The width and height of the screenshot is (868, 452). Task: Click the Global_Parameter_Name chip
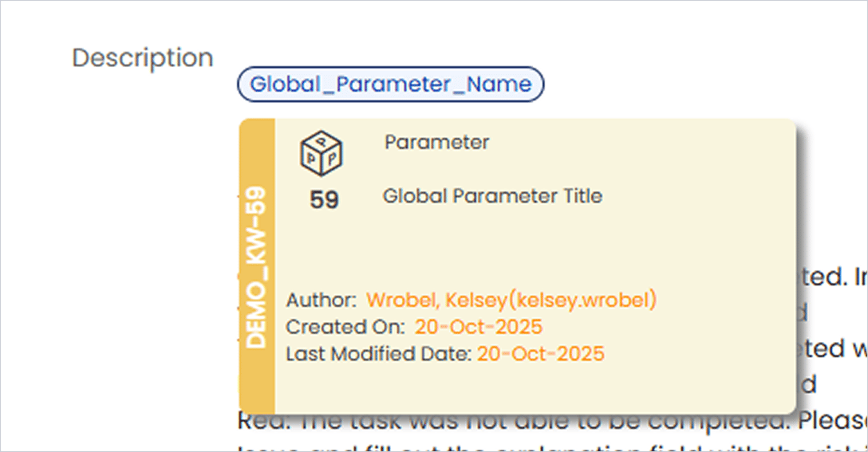point(390,85)
